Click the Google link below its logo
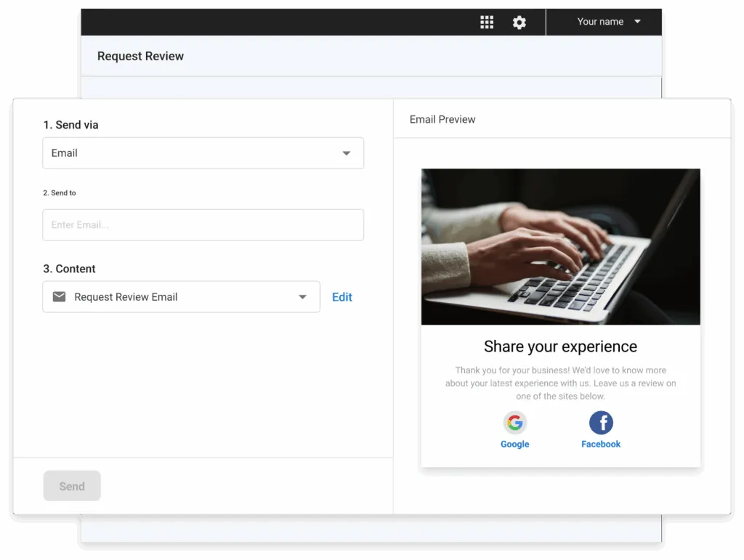Image resolution: width=744 pixels, height=560 pixels. click(x=514, y=444)
